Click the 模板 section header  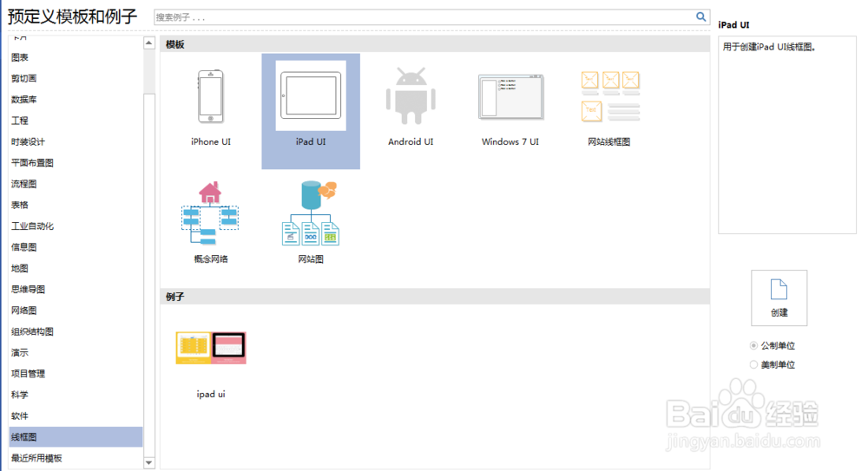tap(435, 44)
